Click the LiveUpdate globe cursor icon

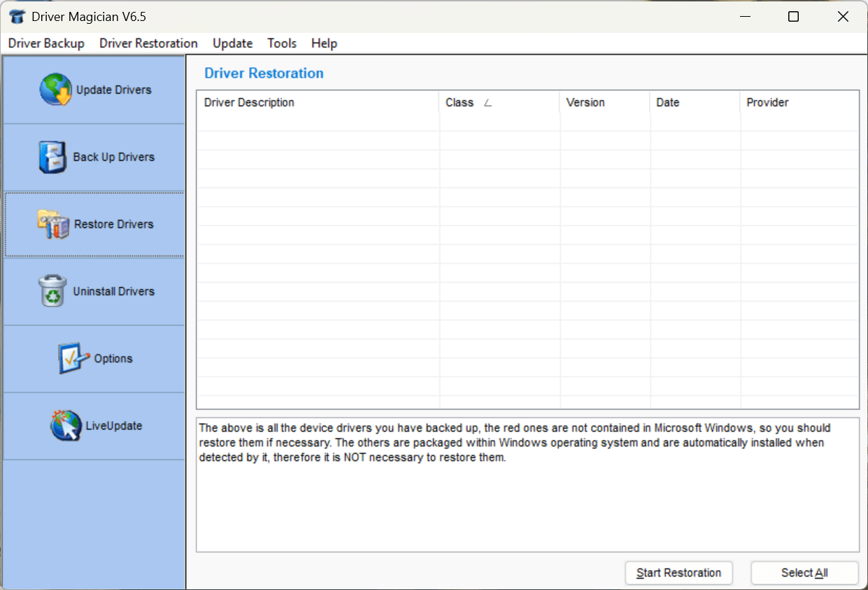pyautogui.click(x=66, y=426)
